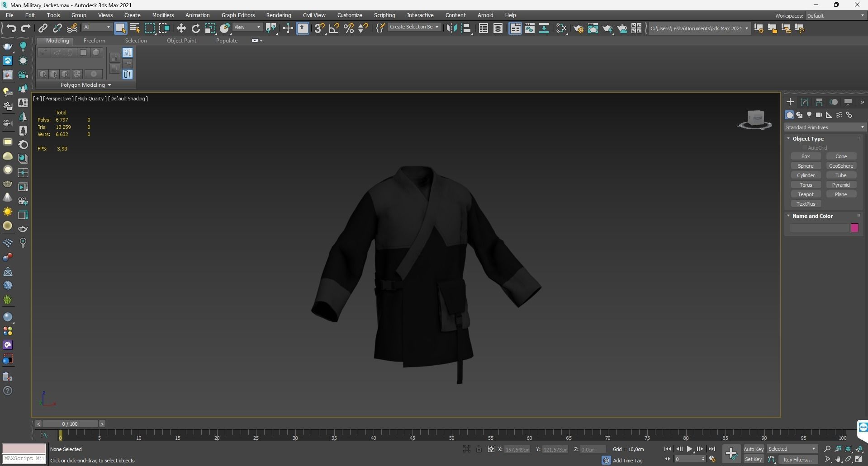Image resolution: width=868 pixels, height=466 pixels.
Task: Switch to the Freeform ribbon tab
Action: click(x=94, y=41)
